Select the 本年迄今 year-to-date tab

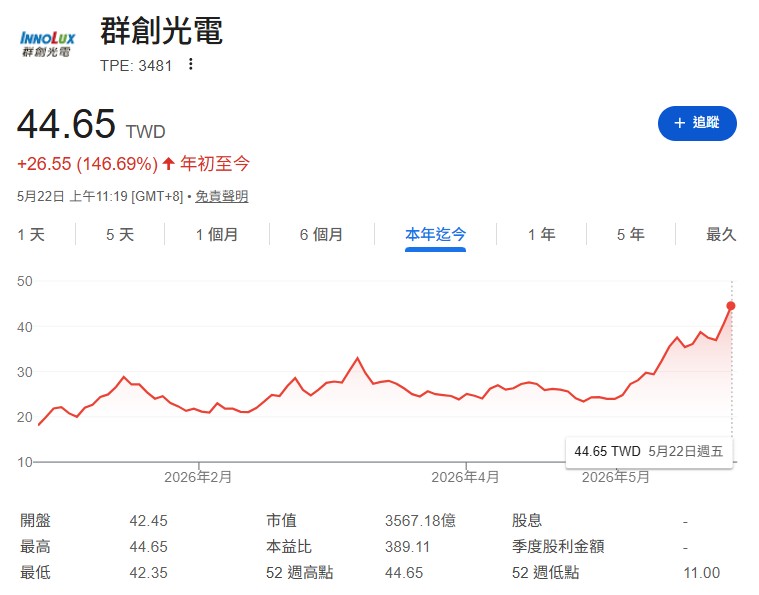point(435,235)
